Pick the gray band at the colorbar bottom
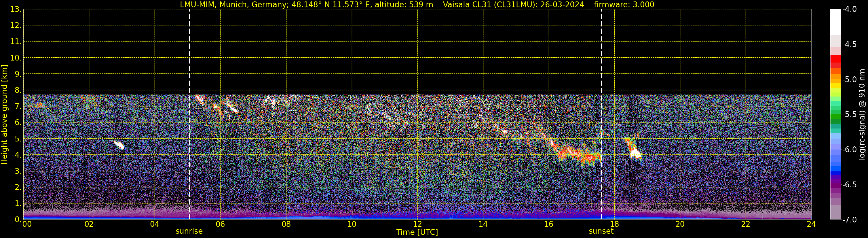868x238 pixels. [x=836, y=212]
